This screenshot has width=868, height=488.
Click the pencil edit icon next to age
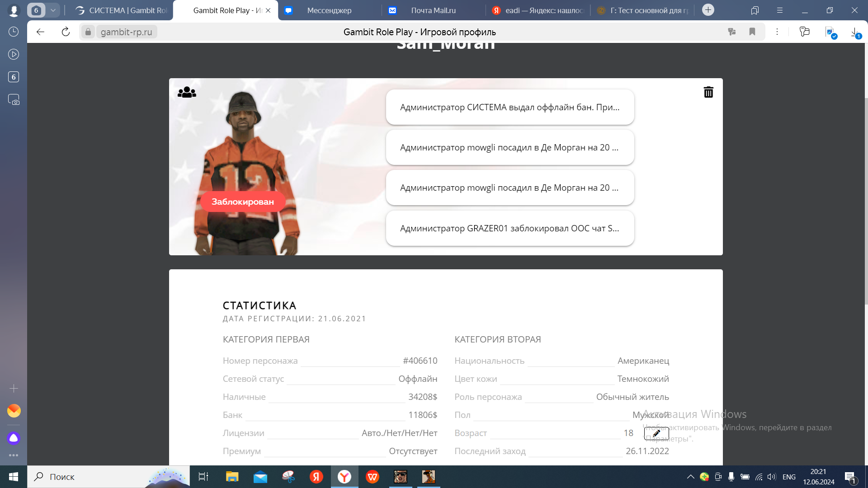point(656,433)
